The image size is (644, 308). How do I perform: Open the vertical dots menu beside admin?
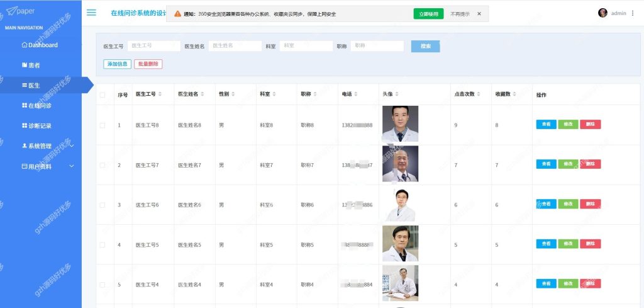pyautogui.click(x=633, y=13)
